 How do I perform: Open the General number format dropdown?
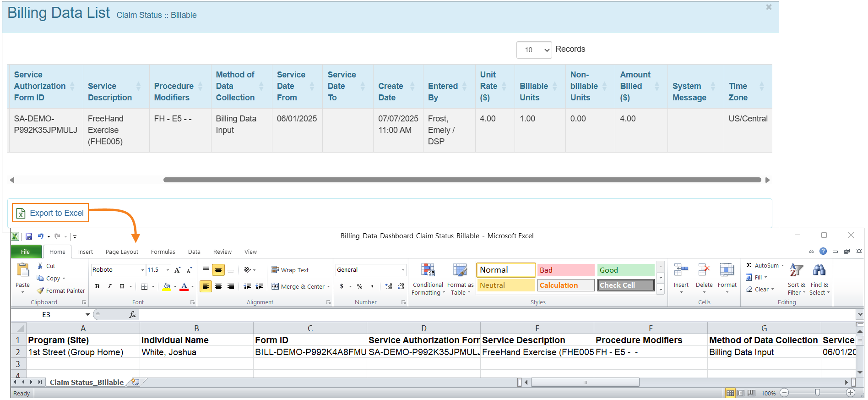tap(403, 270)
